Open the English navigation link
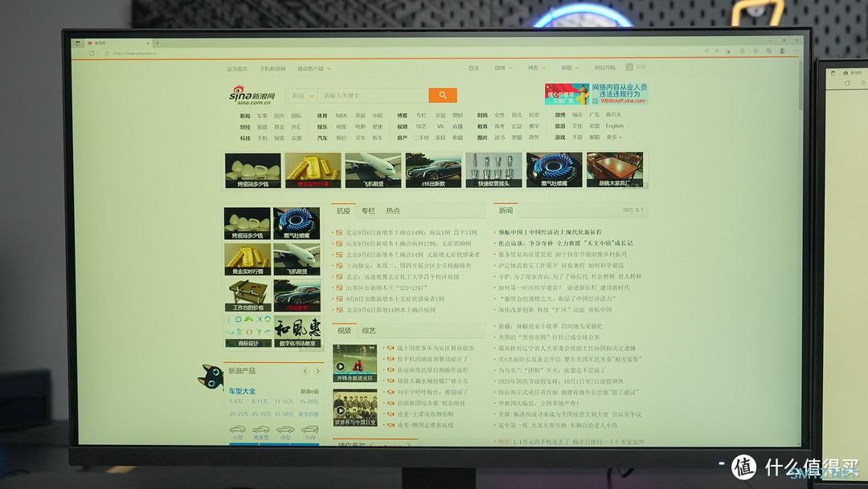The width and height of the screenshot is (868, 489). tap(615, 126)
